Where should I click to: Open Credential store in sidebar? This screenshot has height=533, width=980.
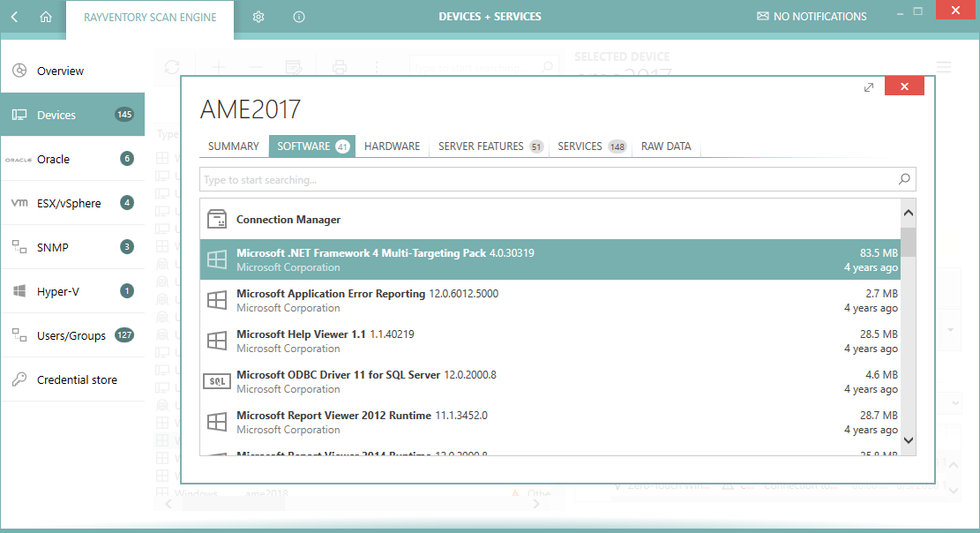point(77,379)
